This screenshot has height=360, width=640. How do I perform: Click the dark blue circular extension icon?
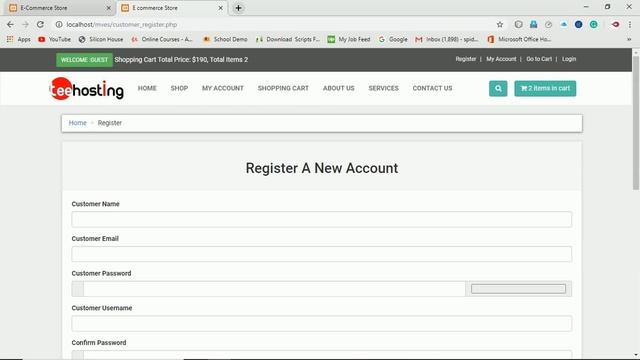coord(578,24)
